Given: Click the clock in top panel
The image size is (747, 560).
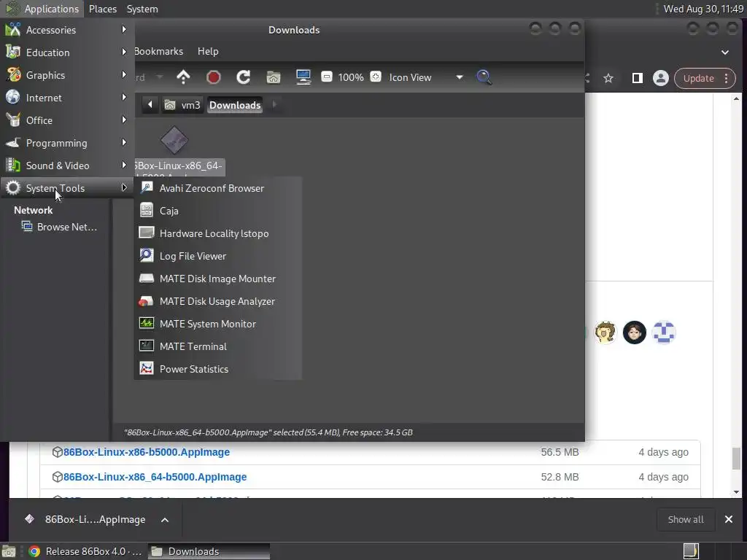Looking at the screenshot, I should coord(703,9).
